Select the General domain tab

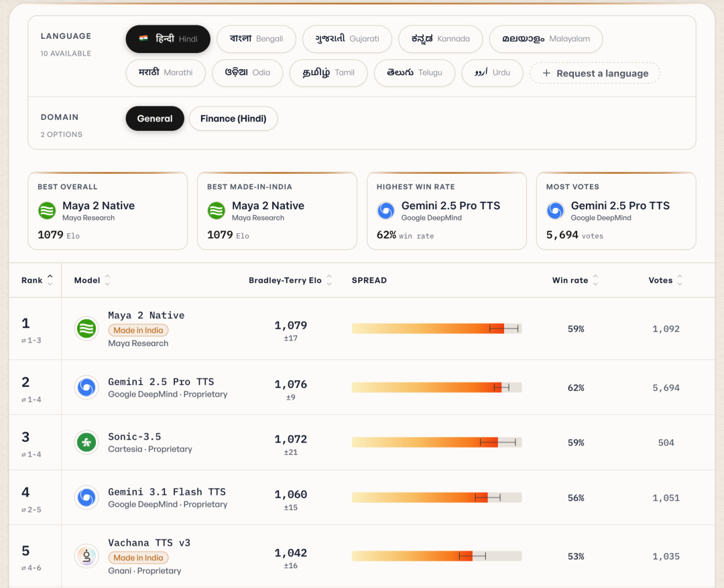click(155, 119)
